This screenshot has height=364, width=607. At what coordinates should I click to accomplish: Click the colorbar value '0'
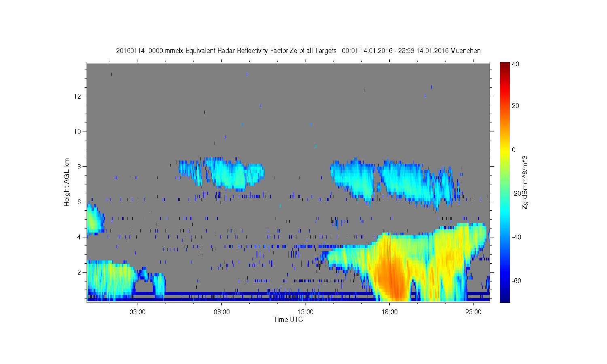[x=514, y=150]
